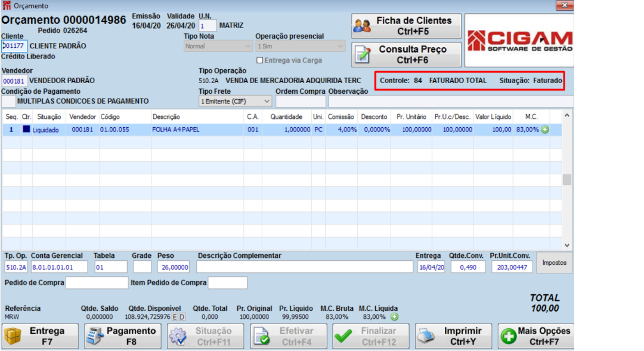The image size is (644, 351).
Task: Click the Pagamento F8 button label
Action: (131, 336)
